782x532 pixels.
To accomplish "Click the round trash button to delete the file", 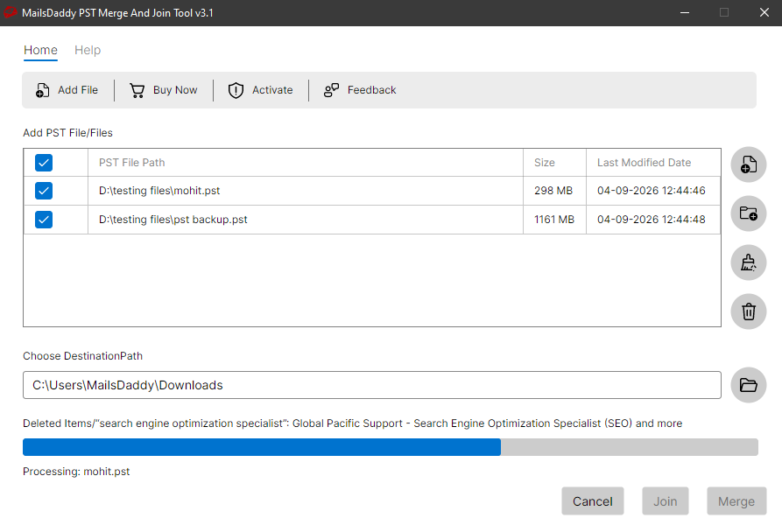I will pos(749,311).
